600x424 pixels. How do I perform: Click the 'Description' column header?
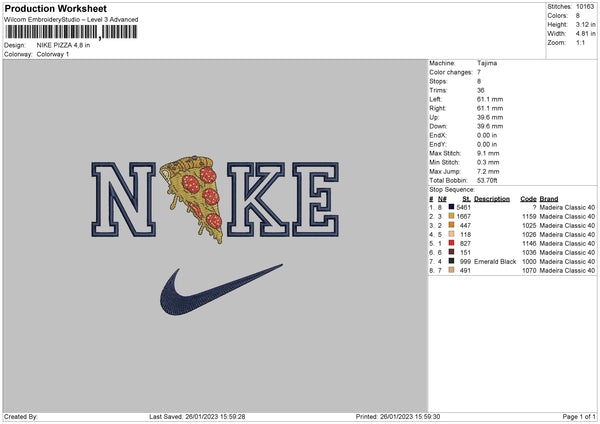click(492, 199)
